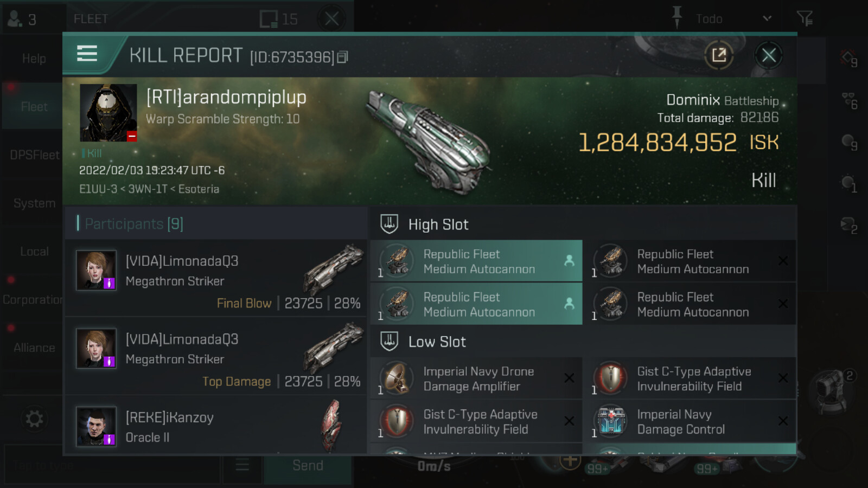Open the settings gear in the chat sidebar
868x488 pixels.
click(x=34, y=419)
